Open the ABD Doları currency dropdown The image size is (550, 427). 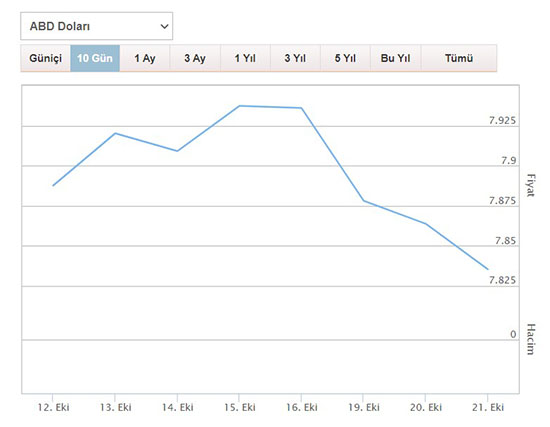[x=96, y=26]
